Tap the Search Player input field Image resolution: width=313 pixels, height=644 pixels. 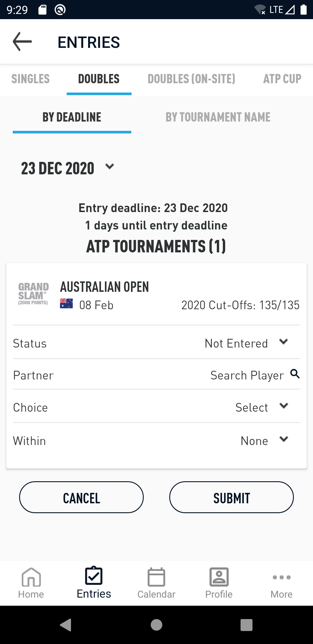pos(247,375)
